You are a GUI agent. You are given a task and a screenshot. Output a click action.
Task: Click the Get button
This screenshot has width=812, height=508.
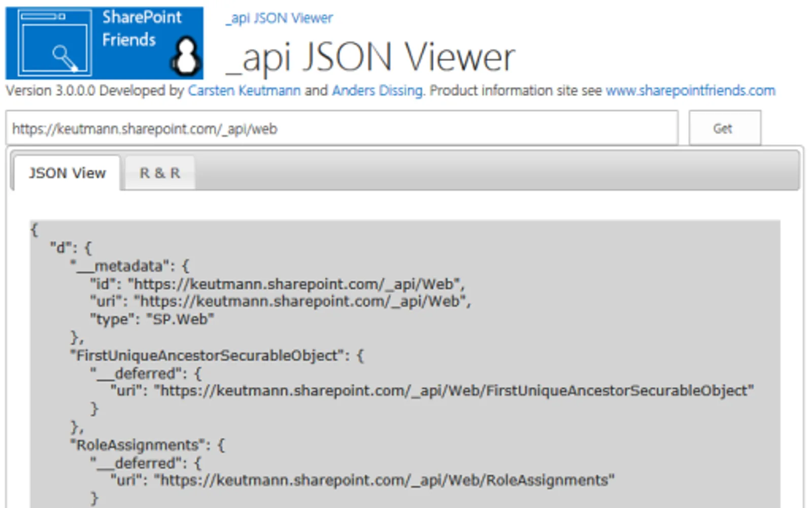(724, 129)
